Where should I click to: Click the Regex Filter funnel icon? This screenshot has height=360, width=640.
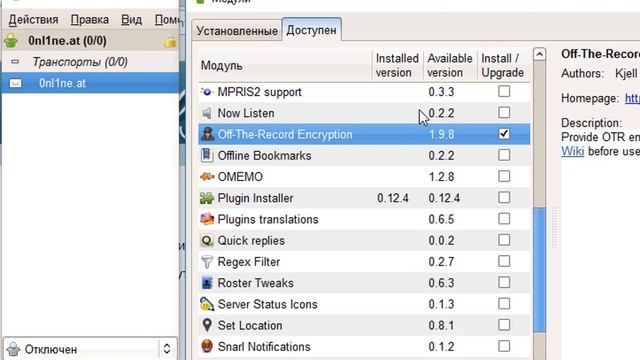point(207,262)
